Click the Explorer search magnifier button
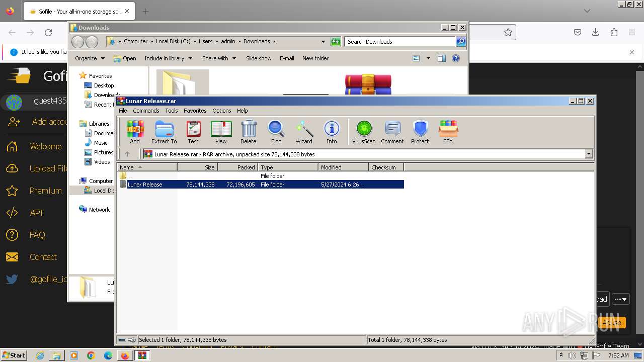The width and height of the screenshot is (644, 362). click(x=461, y=42)
